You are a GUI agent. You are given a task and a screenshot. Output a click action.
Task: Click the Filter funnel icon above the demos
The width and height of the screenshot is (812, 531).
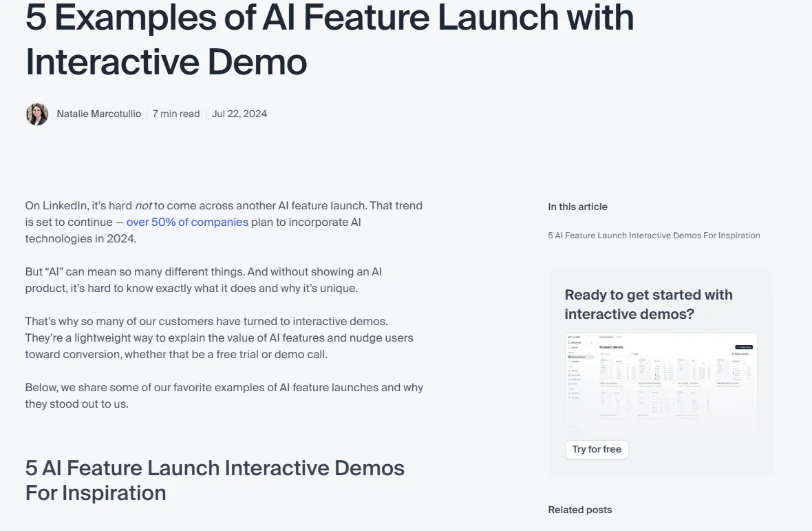(633, 354)
